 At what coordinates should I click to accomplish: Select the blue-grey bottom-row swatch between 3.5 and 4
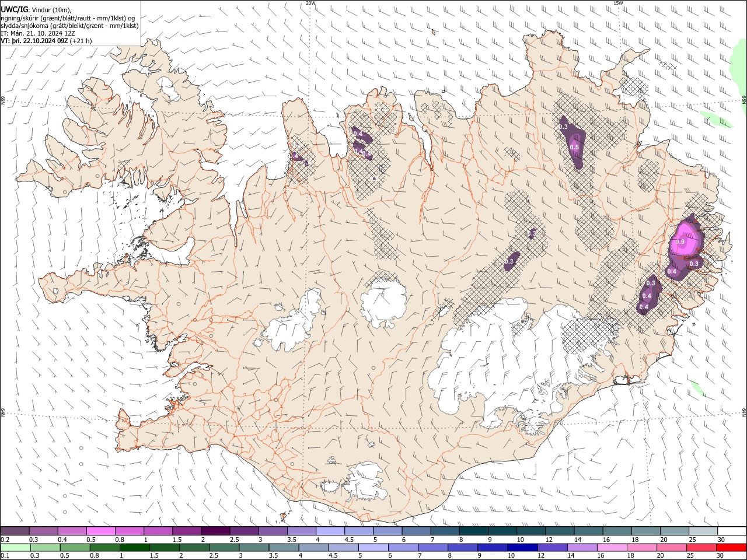(284, 547)
